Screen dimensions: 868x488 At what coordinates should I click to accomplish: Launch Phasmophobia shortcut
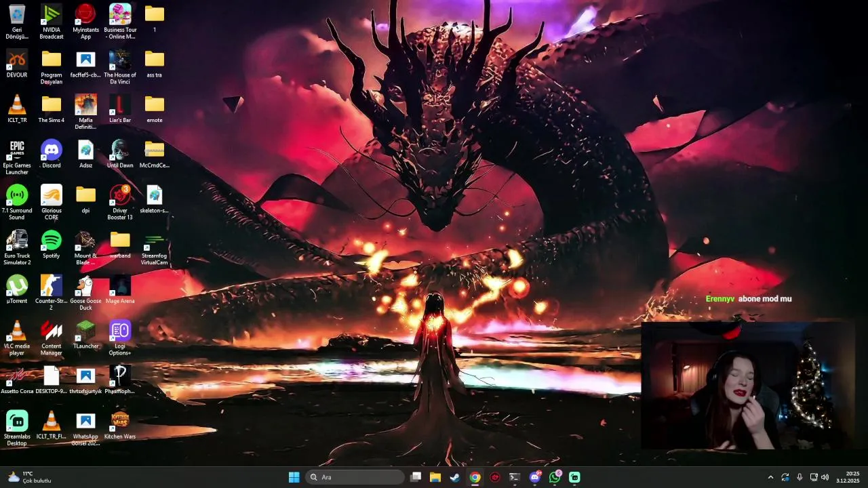click(x=120, y=380)
